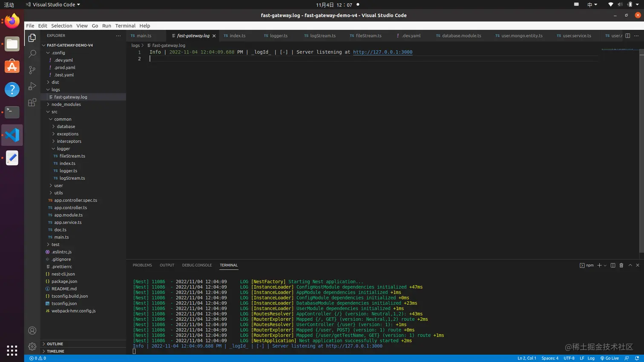644x362 pixels.
Task: Click the feedback icon in status bar
Action: point(627,358)
